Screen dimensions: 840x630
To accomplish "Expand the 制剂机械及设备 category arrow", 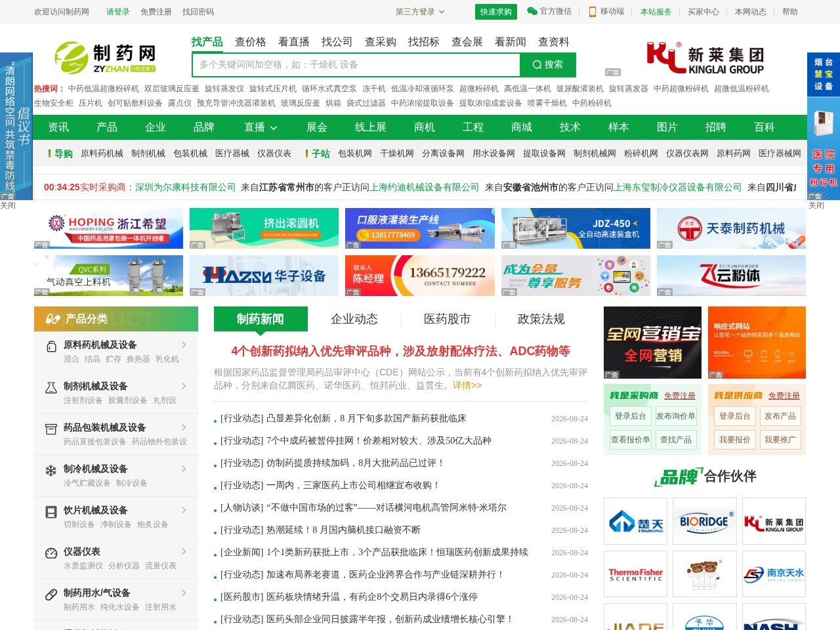I will click(184, 386).
